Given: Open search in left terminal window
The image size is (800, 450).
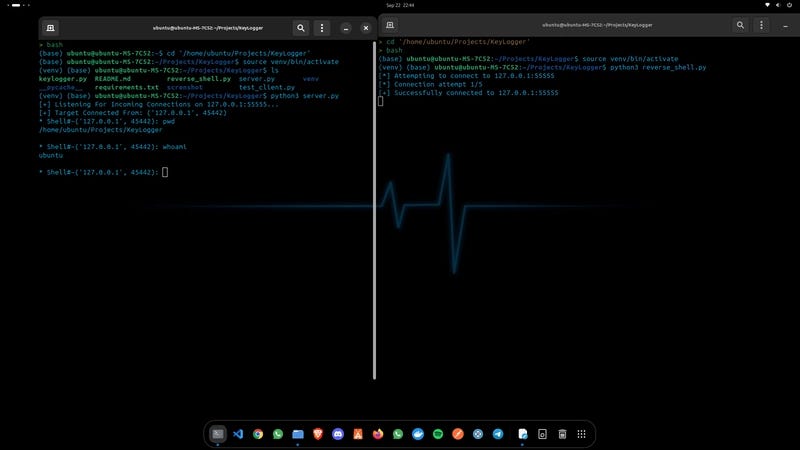Looking at the screenshot, I should tap(301, 28).
